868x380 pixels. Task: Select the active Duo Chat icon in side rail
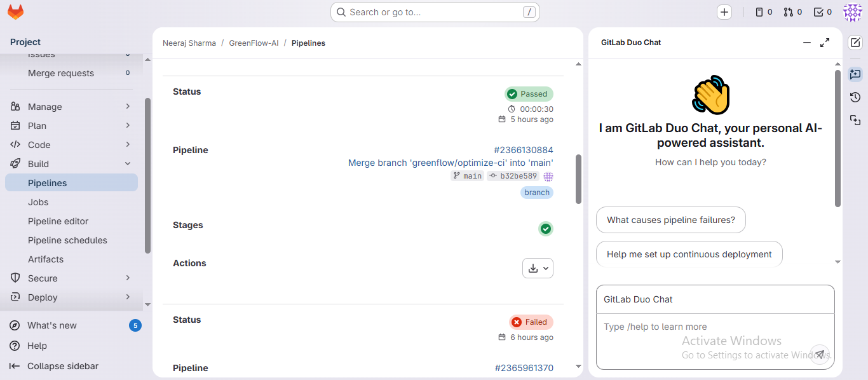coord(855,74)
